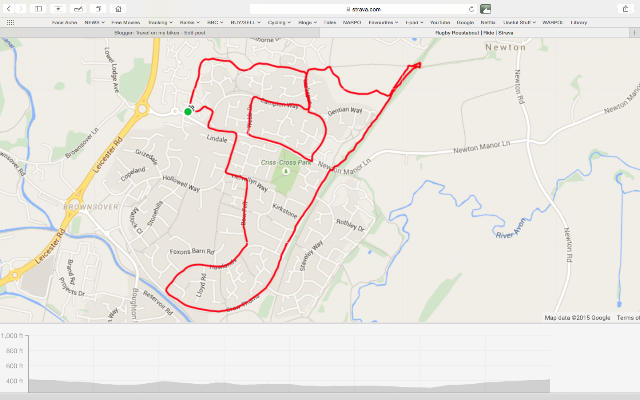Click the elevation profile chart area
Viewport: 640px width, 400px height.
click(289, 363)
